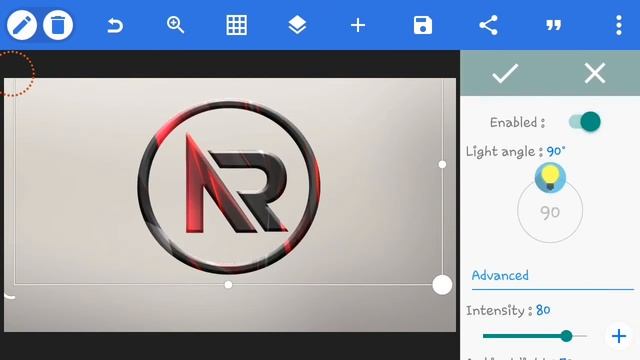Viewport: 640px width, 360px height.
Task: Open the layers panel
Action: pos(297,25)
